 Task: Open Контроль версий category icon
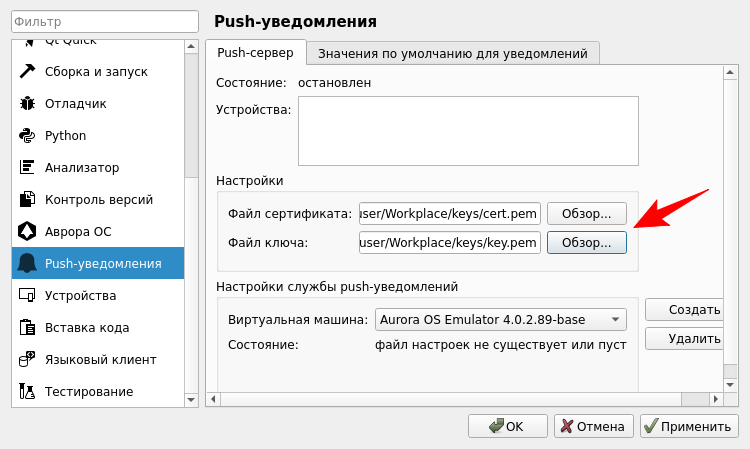27,200
